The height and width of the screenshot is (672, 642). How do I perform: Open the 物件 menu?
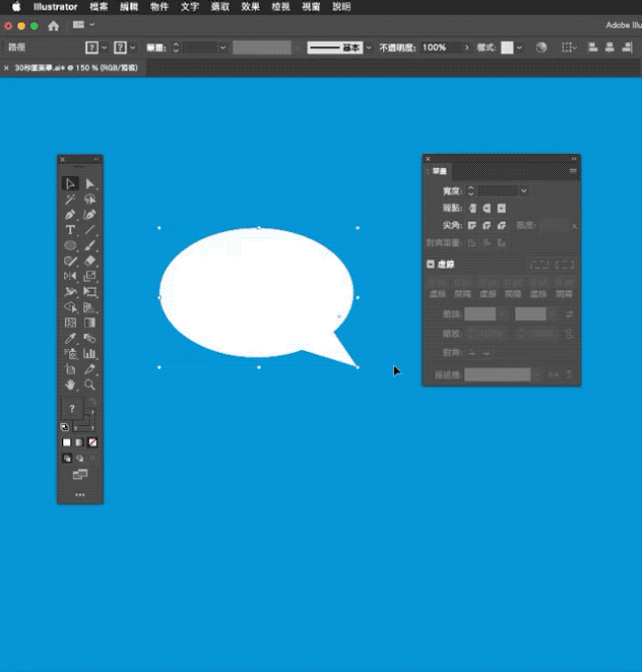click(159, 6)
